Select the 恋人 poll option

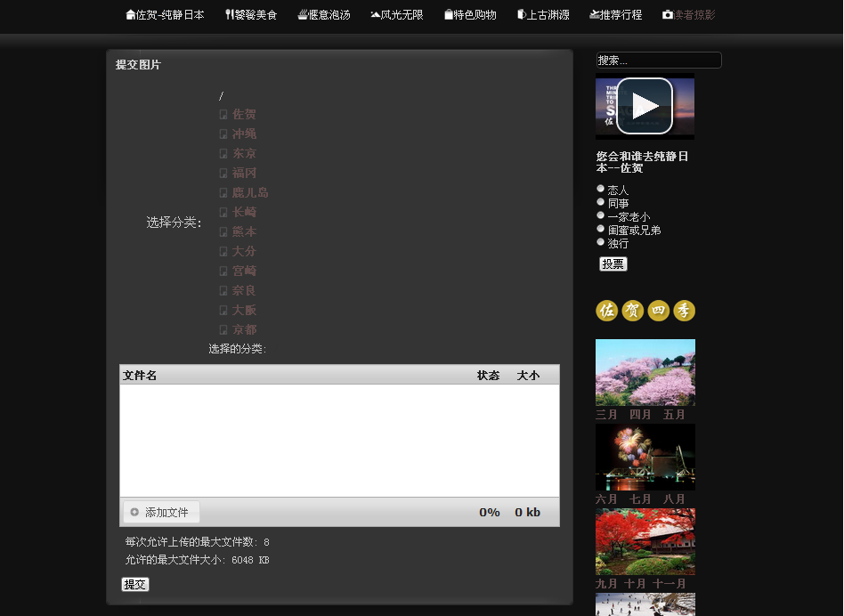coord(601,189)
